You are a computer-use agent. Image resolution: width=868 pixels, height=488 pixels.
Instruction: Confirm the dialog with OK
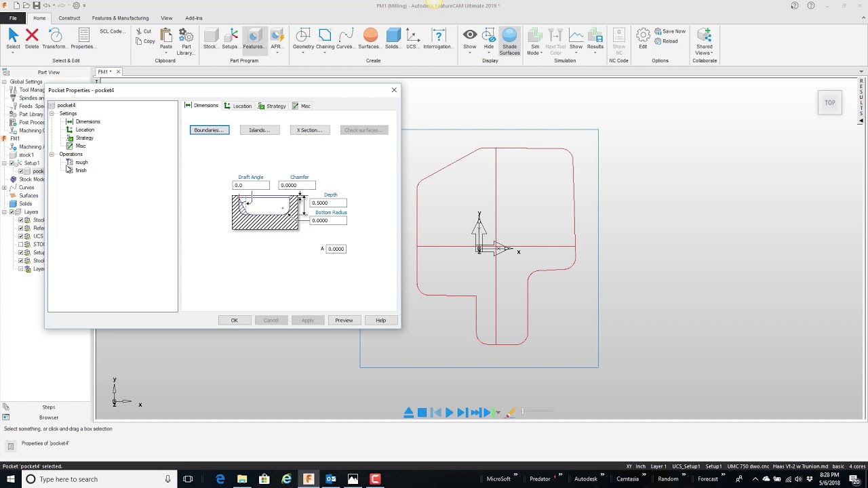234,321
